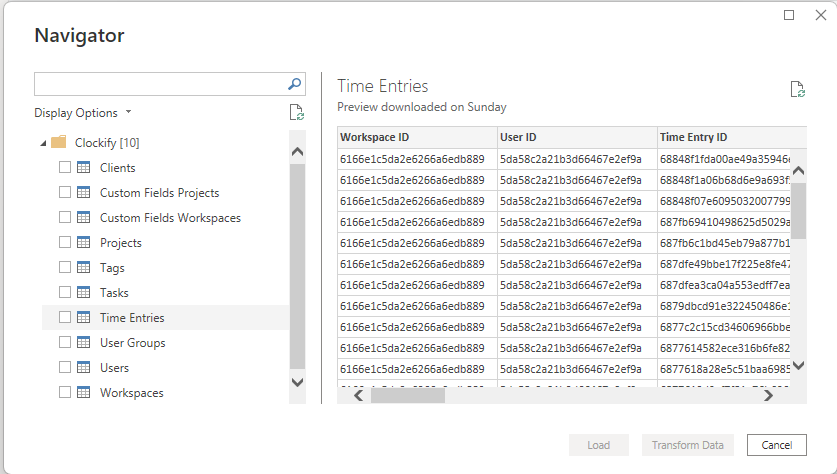Open the Display Options dropdown
This screenshot has width=837, height=474.
point(83,113)
